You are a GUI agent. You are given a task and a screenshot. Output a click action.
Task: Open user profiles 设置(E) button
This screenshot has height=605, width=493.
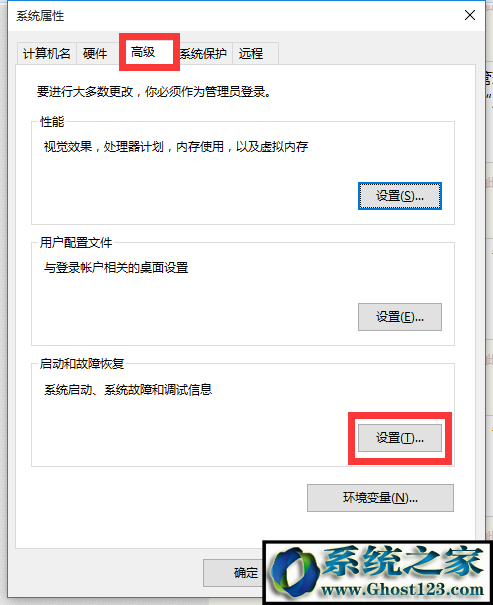tap(400, 317)
